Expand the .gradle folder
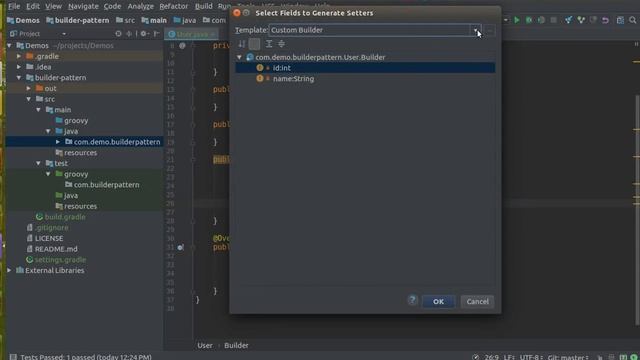Image resolution: width=640 pixels, height=360 pixels. click(19, 56)
